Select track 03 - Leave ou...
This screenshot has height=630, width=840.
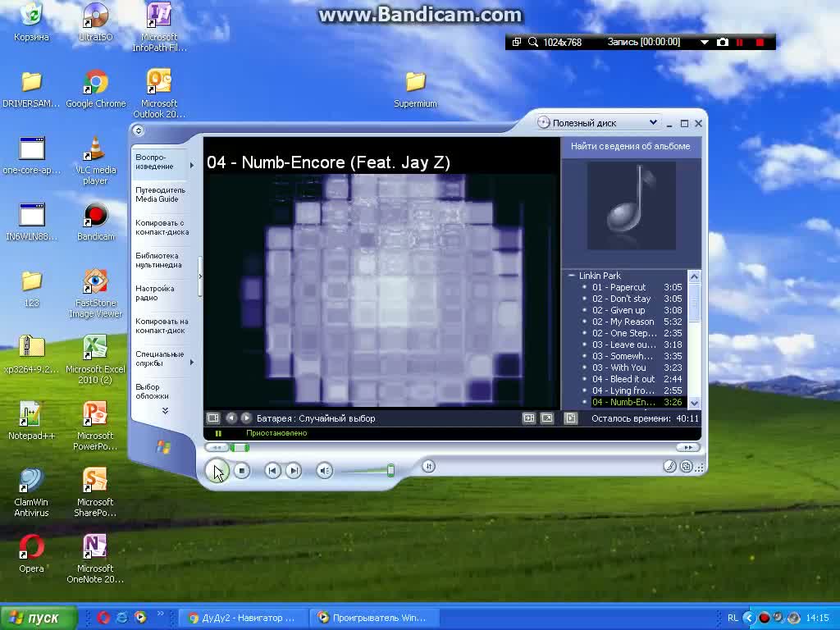(x=632, y=345)
